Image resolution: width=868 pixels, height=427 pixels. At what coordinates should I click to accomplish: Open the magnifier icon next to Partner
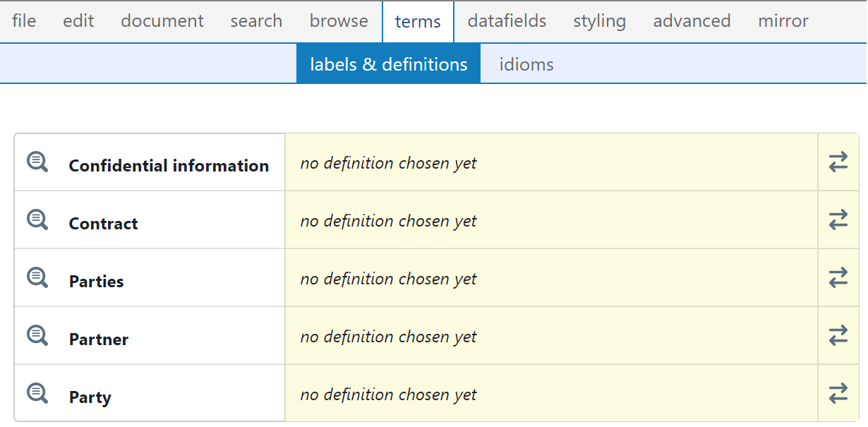[x=37, y=336]
